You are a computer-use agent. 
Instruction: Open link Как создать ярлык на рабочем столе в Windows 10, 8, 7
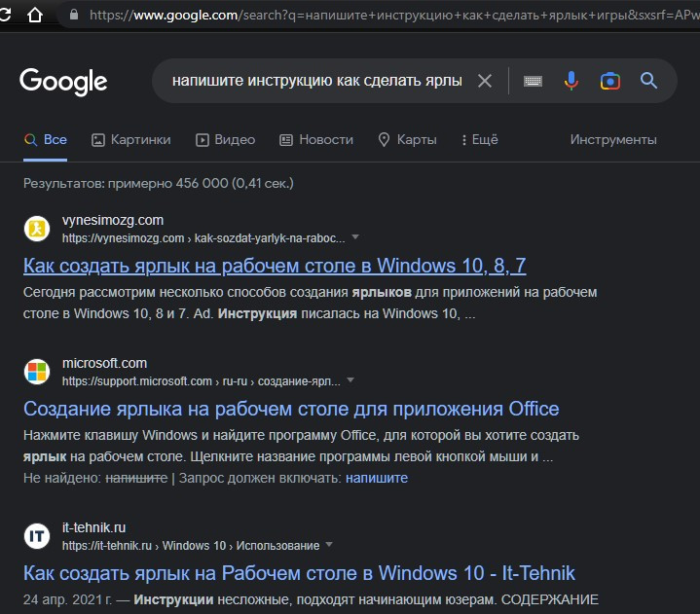tap(275, 266)
